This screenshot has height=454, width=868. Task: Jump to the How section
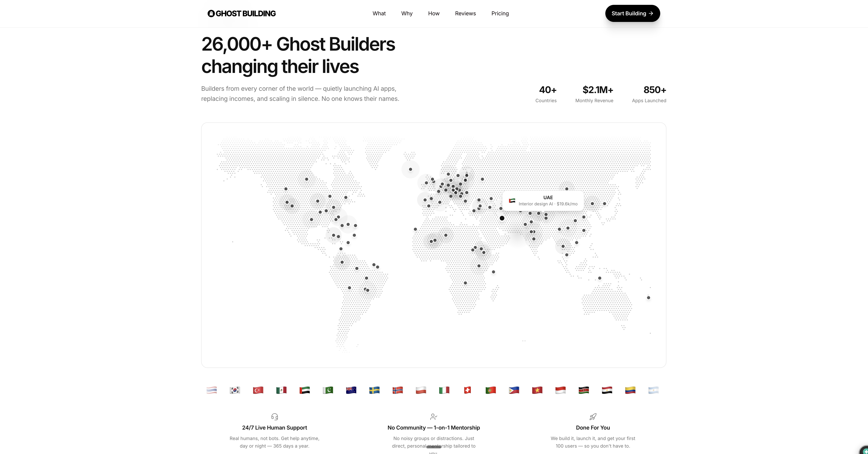[x=434, y=14]
